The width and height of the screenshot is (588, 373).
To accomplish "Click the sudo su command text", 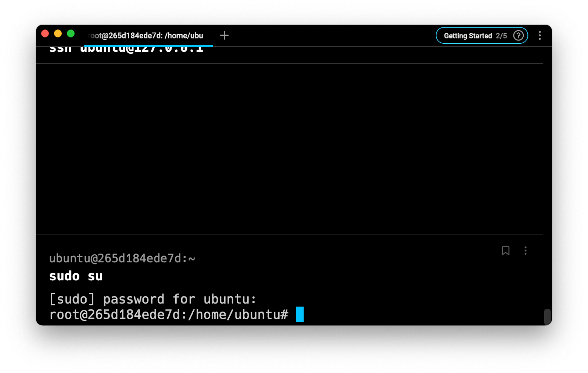I will [x=76, y=276].
